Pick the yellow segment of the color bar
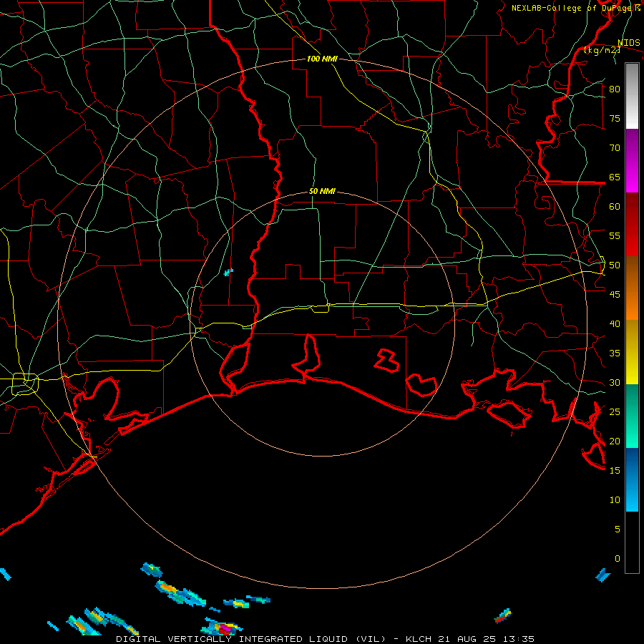This screenshot has height=644, width=644. tap(632, 352)
